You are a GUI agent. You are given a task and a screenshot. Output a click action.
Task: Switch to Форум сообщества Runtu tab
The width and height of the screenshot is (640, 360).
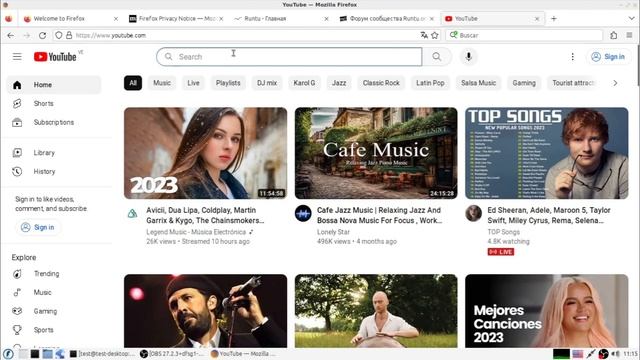pyautogui.click(x=387, y=19)
